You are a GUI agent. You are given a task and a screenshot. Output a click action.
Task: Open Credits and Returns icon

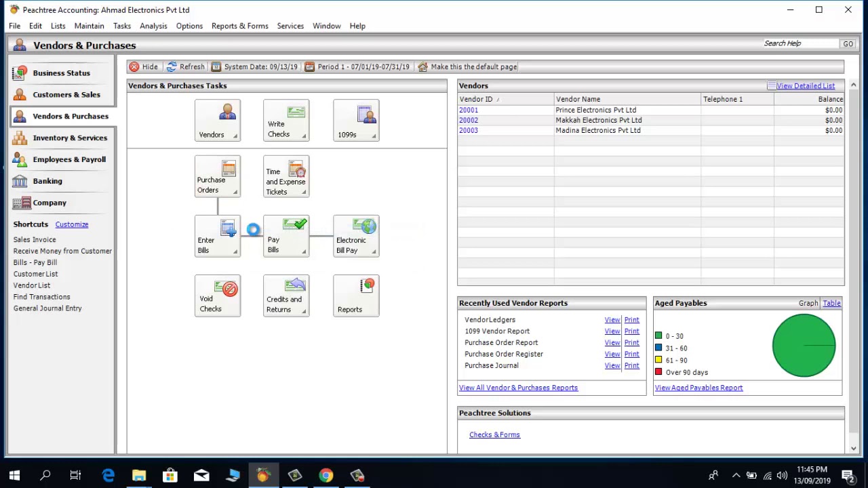[286, 296]
